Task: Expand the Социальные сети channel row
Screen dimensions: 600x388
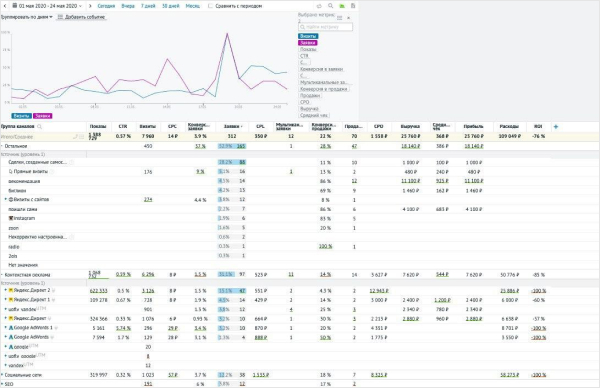Action: 2,375
